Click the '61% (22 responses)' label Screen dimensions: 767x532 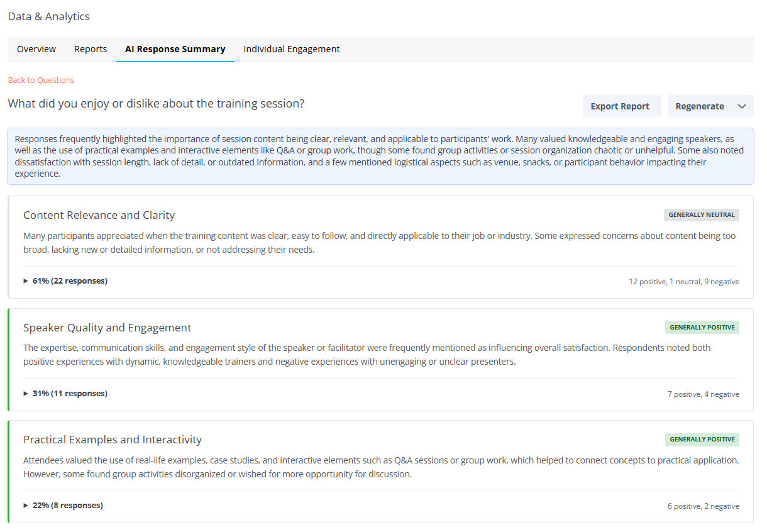70,281
